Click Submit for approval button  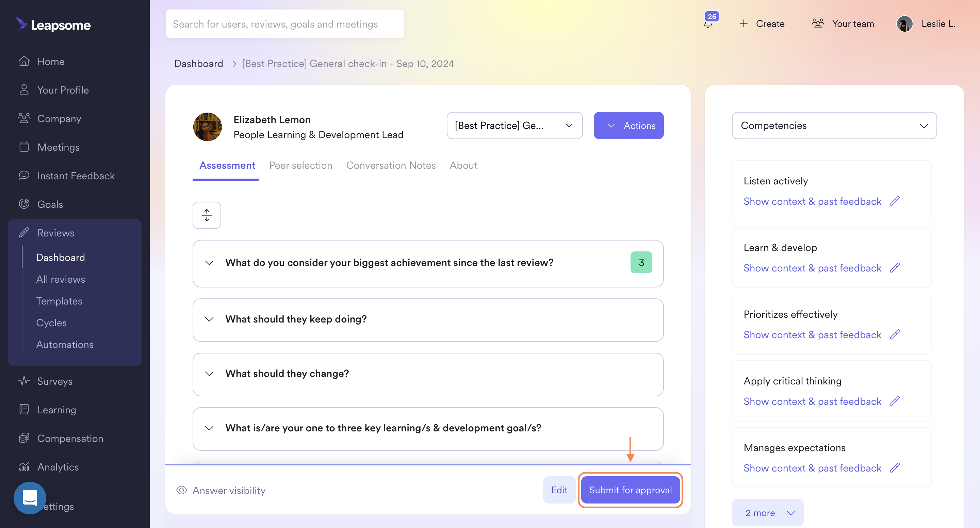[x=631, y=490]
